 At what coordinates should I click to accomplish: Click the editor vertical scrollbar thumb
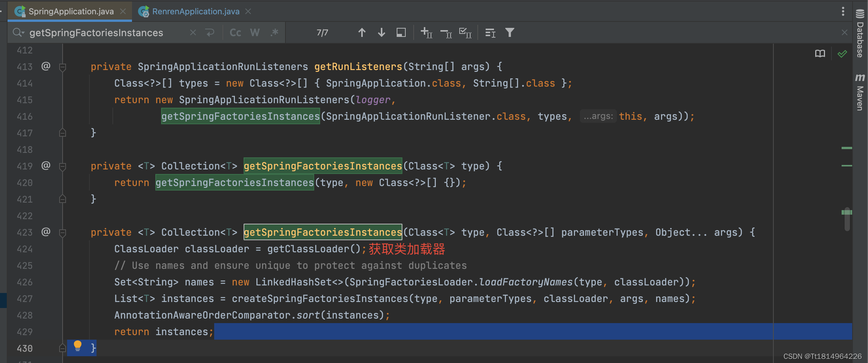click(x=847, y=219)
